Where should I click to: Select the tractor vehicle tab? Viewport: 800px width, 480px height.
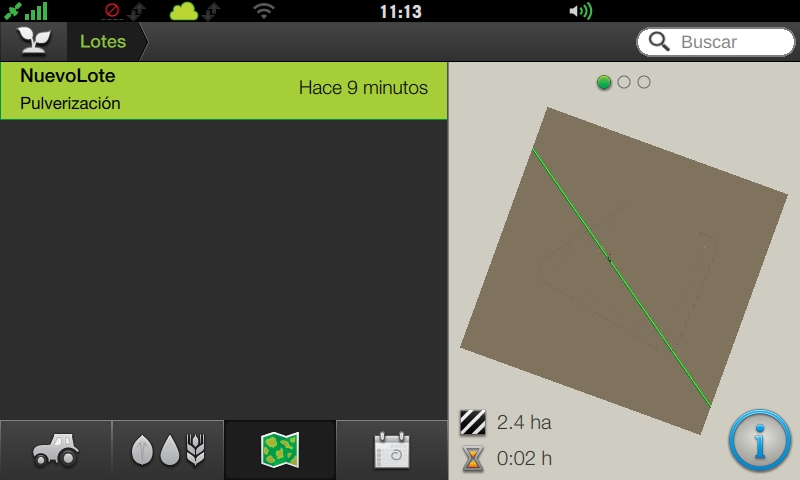coord(56,450)
